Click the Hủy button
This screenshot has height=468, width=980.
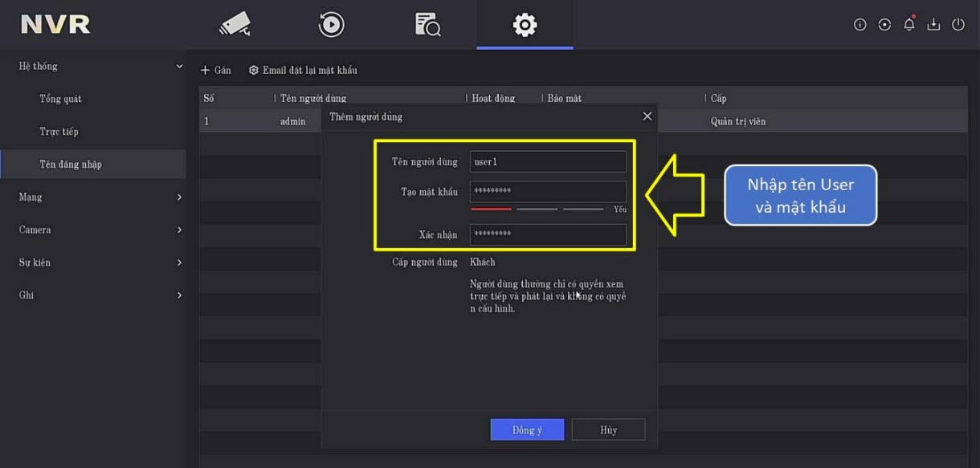608,429
